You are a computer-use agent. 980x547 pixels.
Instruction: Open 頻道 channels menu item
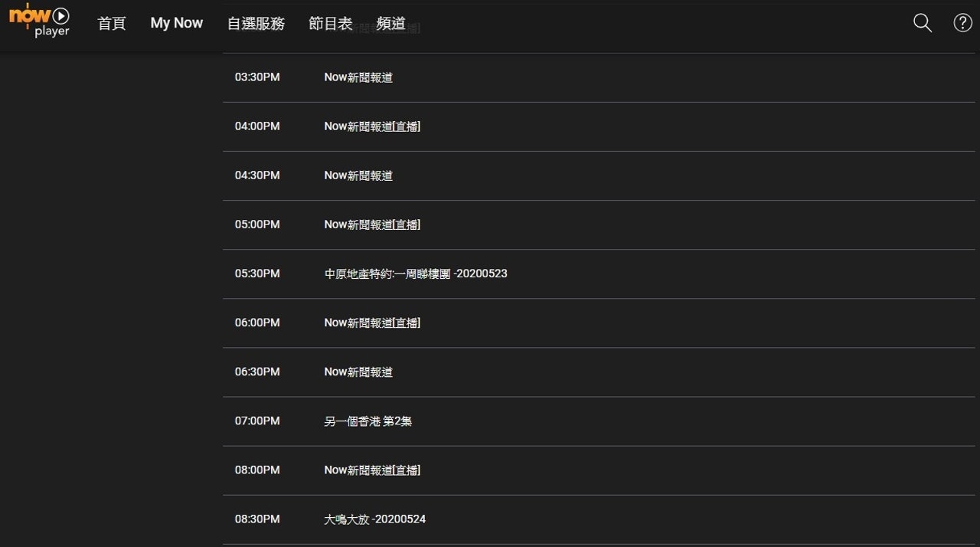tap(391, 23)
